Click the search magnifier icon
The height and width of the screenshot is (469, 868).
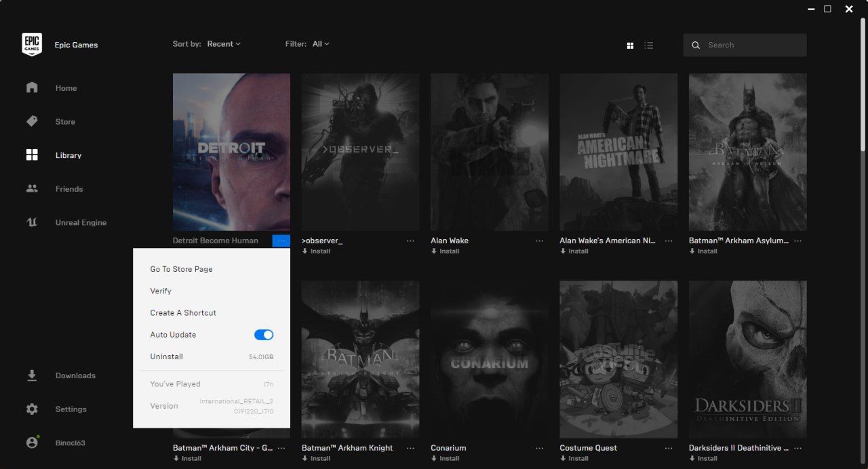point(696,45)
